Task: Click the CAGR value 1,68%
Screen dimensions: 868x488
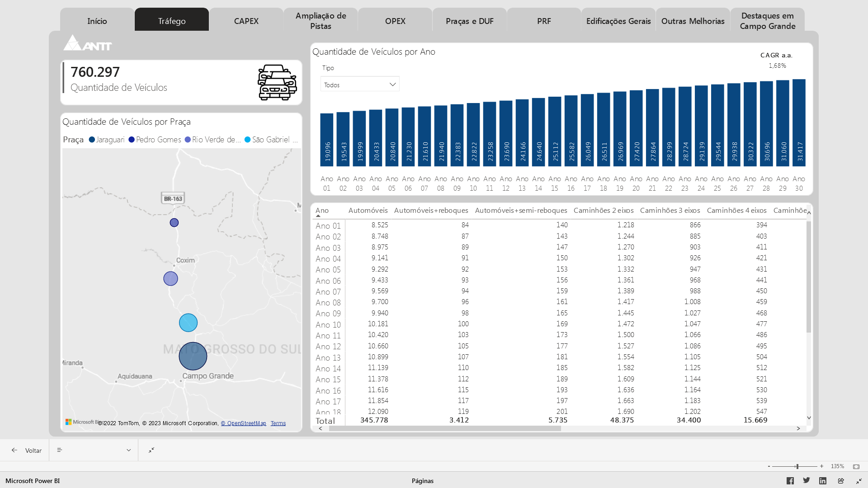Action: click(777, 66)
